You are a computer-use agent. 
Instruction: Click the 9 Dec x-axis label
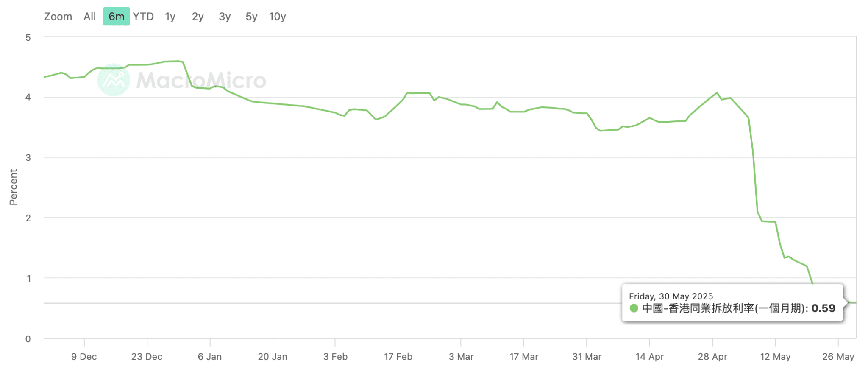coord(84,357)
